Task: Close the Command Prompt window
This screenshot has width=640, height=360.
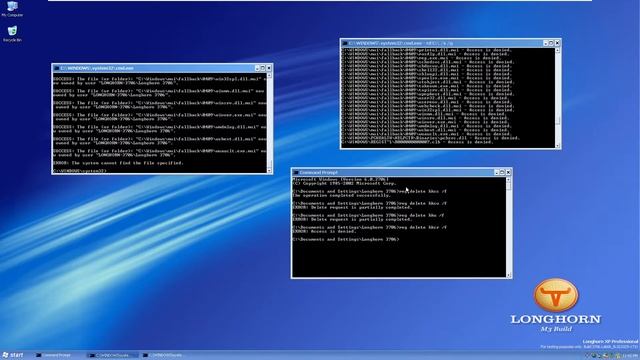Action: point(508,173)
